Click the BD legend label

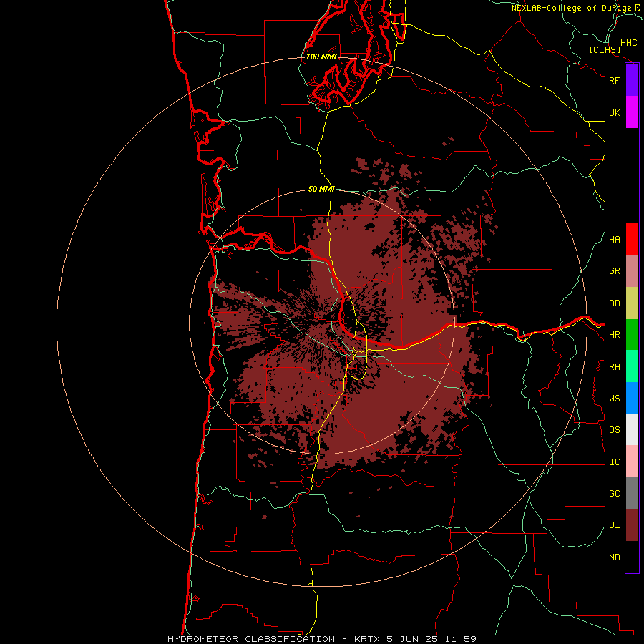click(x=614, y=303)
